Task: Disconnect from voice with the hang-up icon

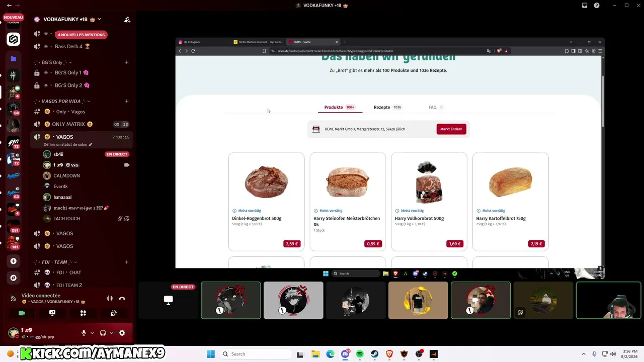Action: point(122,298)
